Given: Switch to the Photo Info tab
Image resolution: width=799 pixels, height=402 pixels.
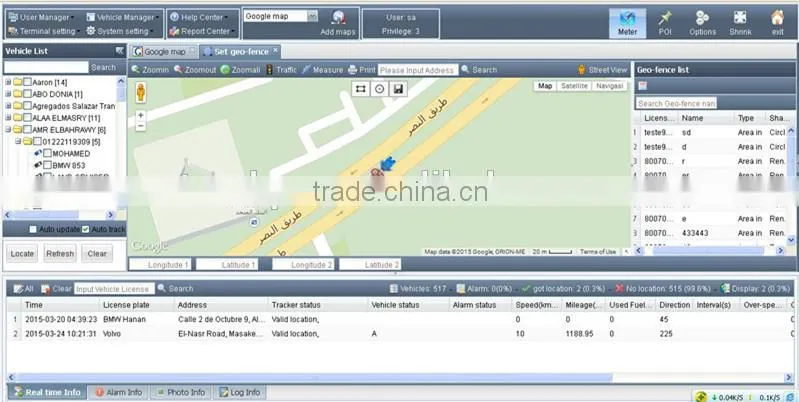Looking at the screenshot, I should [181, 392].
